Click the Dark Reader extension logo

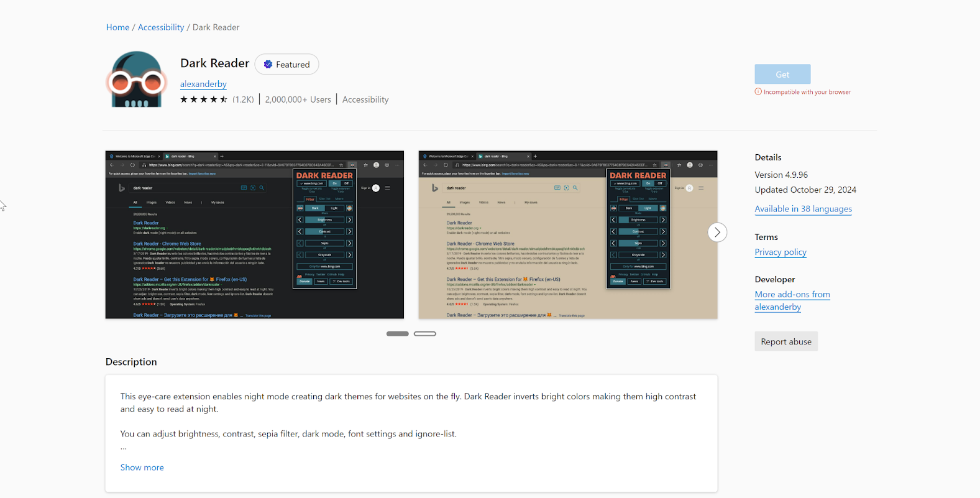pos(136,80)
